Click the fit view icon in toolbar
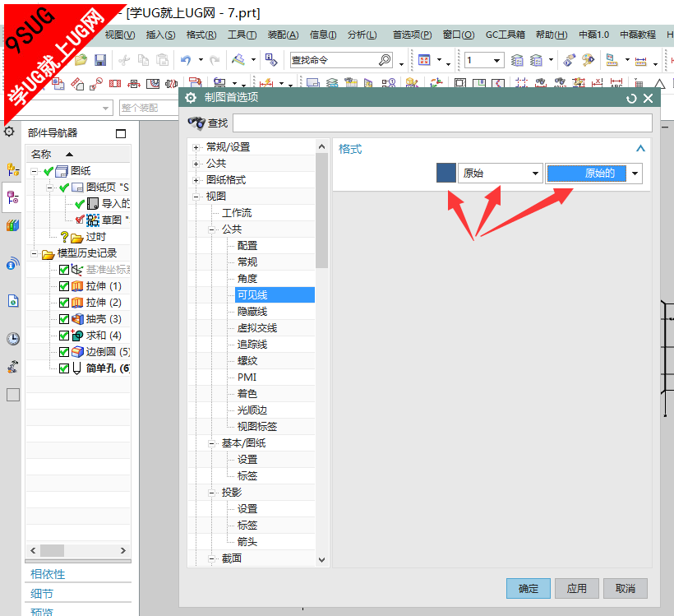Image resolution: width=674 pixels, height=616 pixels. point(424,60)
